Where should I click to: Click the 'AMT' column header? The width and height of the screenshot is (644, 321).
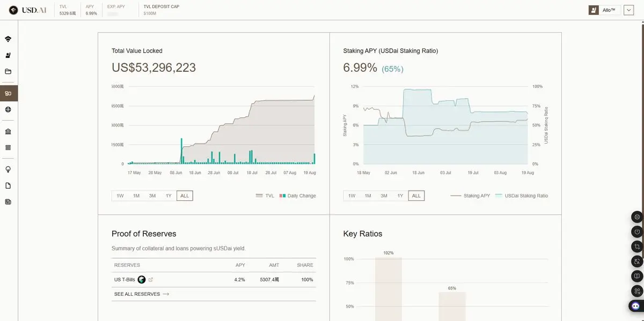tap(274, 265)
